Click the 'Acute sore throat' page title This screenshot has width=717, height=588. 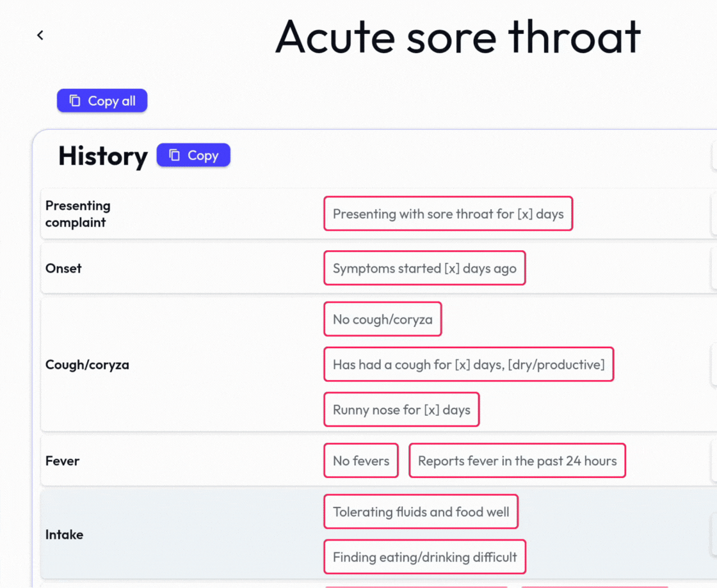tap(458, 36)
